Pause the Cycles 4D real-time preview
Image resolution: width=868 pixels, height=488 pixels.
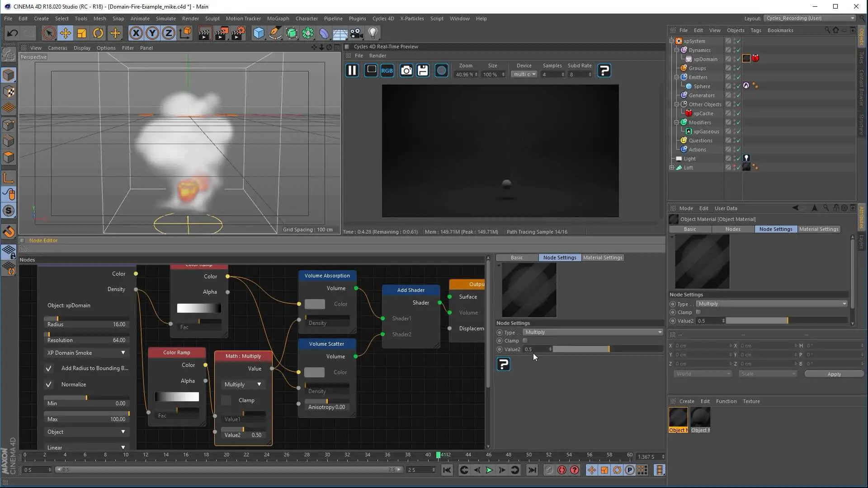pyautogui.click(x=352, y=70)
